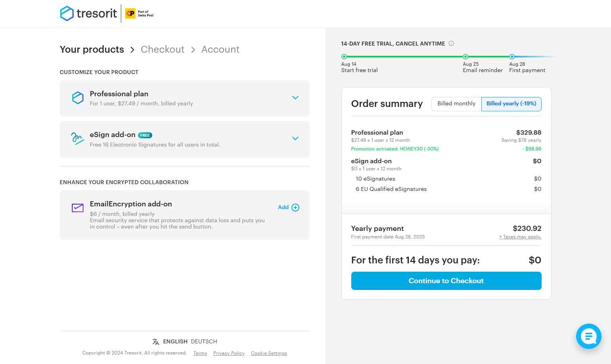Click the $230.92 yearly payment total
The image size is (611, 364).
pyautogui.click(x=527, y=229)
